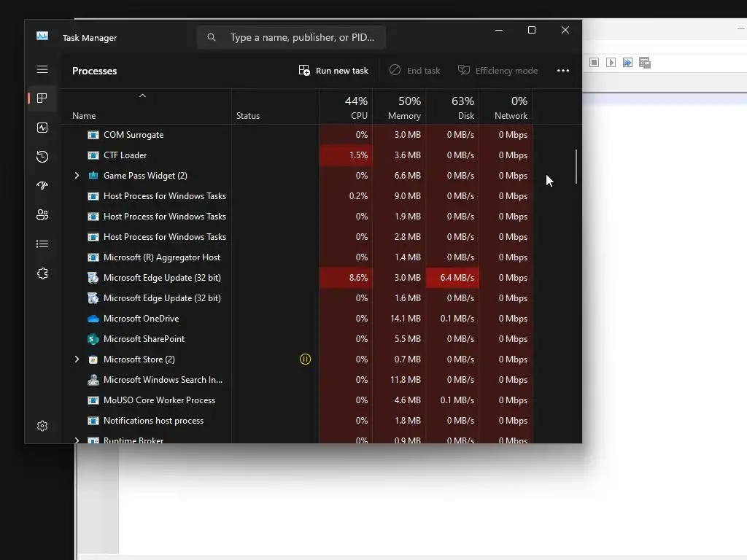Click the list icon in background window toolbar

click(x=645, y=63)
